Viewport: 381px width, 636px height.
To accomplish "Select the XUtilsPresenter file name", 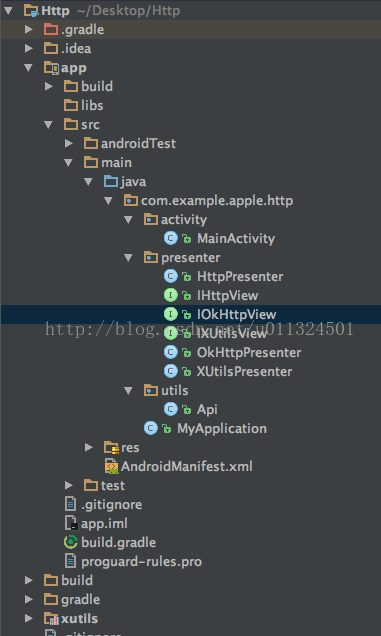I will [x=244, y=372].
